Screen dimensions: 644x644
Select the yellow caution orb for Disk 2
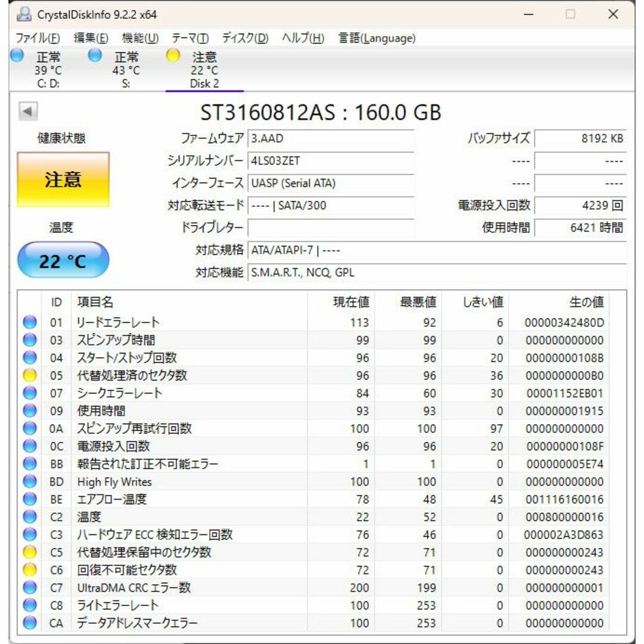[173, 55]
